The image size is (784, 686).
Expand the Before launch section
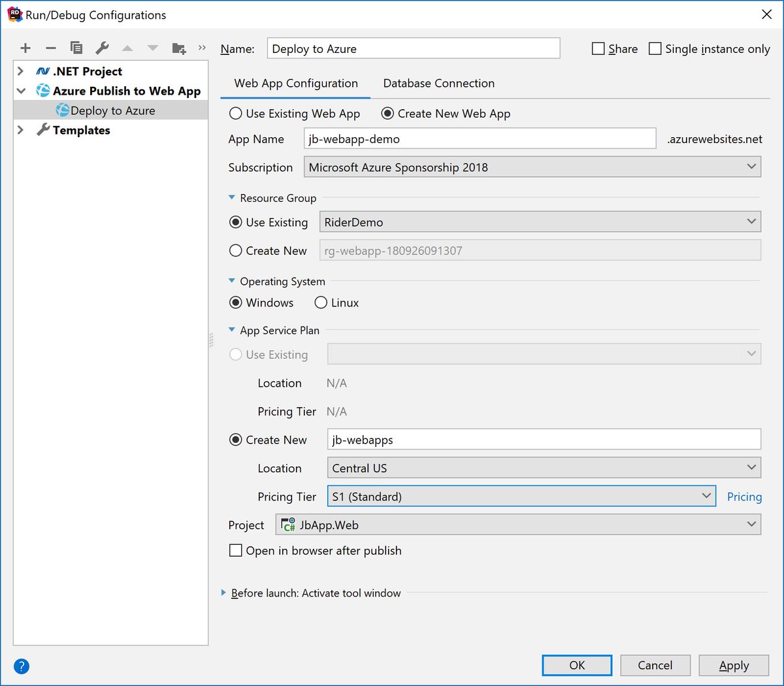pyautogui.click(x=223, y=593)
